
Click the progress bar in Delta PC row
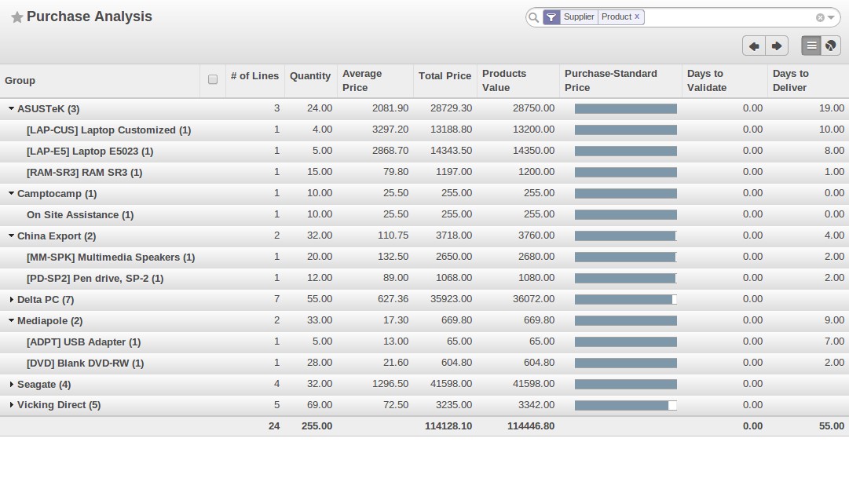626,299
